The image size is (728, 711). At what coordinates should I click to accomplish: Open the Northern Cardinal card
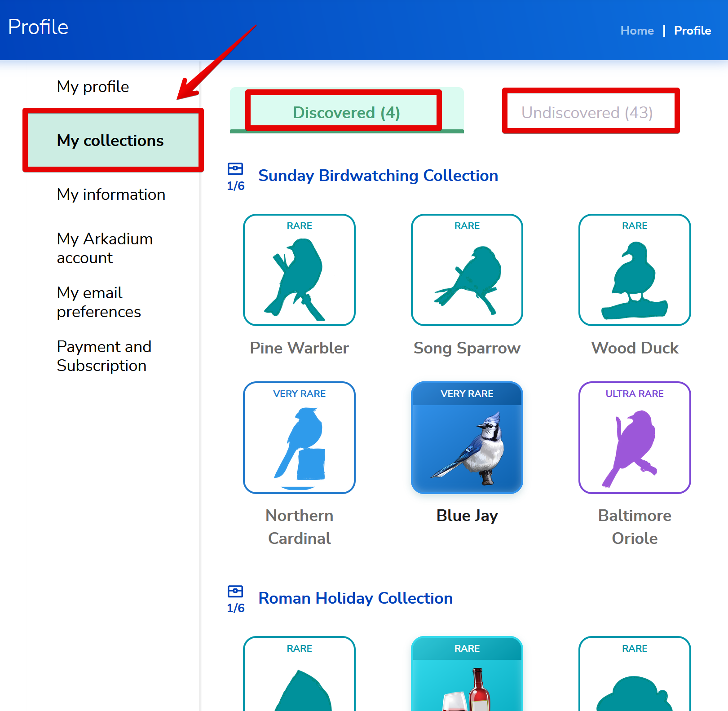[299, 437]
